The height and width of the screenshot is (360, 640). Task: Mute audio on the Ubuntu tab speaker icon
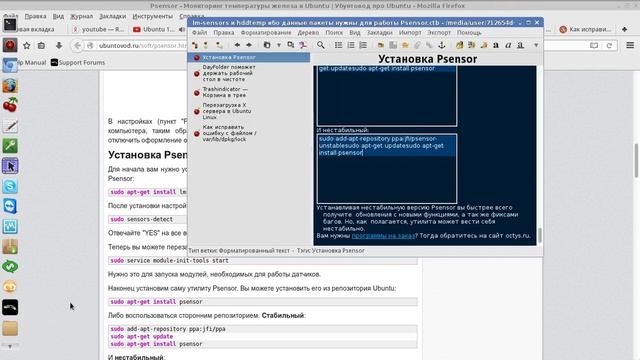pyautogui.click(x=182, y=29)
